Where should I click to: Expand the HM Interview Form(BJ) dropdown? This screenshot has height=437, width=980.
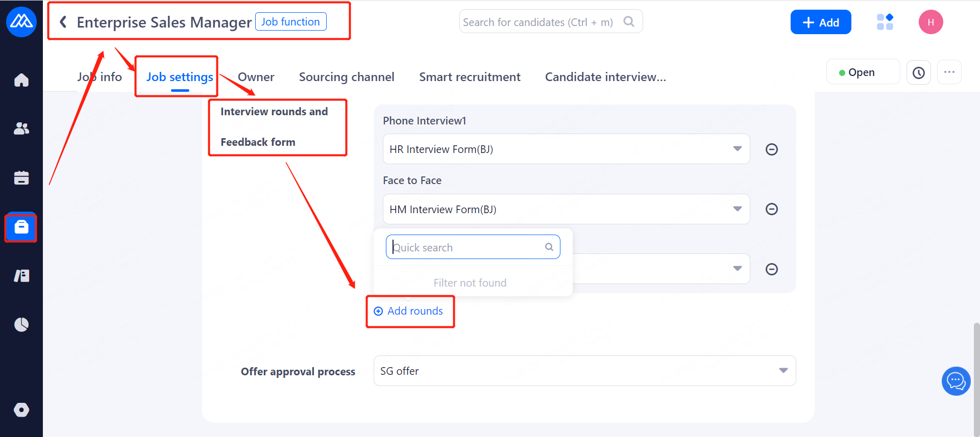(737, 209)
